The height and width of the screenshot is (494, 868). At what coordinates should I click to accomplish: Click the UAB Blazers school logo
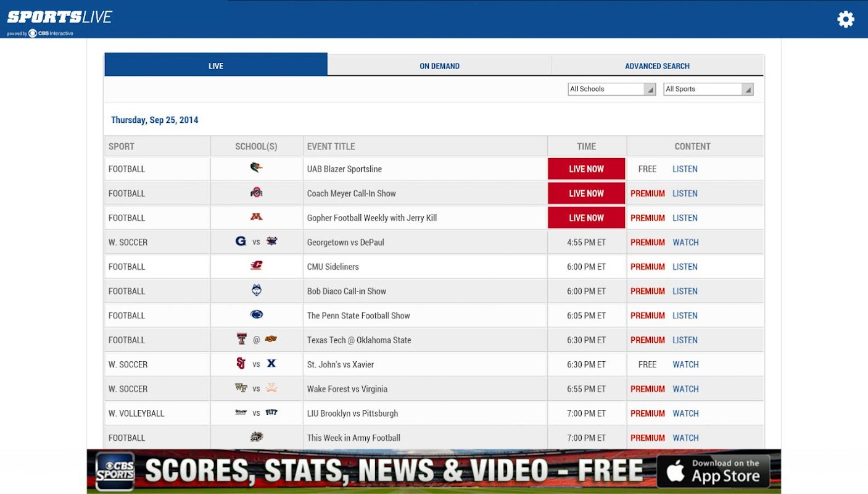click(x=257, y=168)
